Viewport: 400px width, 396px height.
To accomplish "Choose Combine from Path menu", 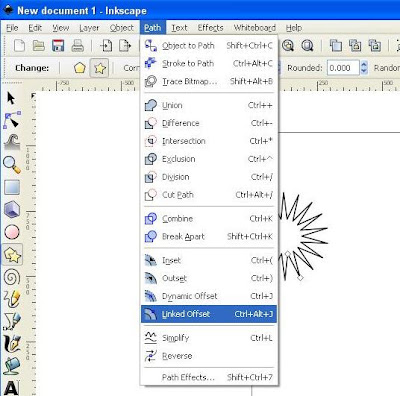I will pos(209,219).
